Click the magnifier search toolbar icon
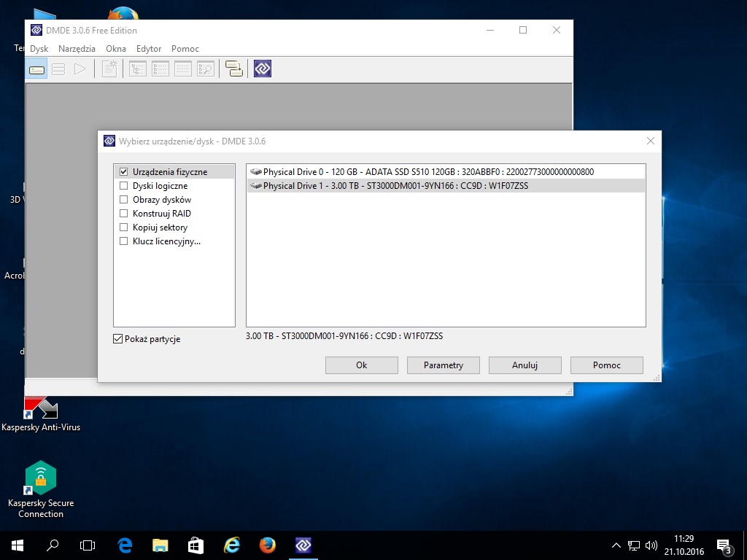The image size is (747, 560). (206, 69)
